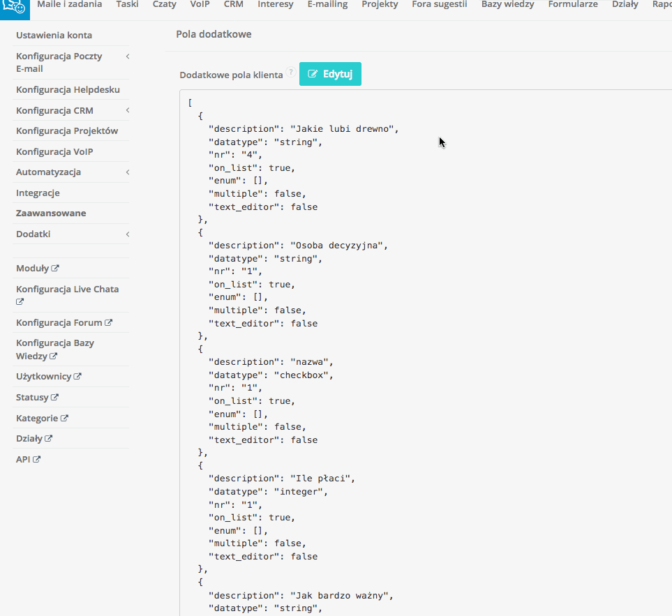This screenshot has height=616, width=672.
Task: Expand the Konfiguracja CRM submenu arrow
Action: pyautogui.click(x=128, y=111)
